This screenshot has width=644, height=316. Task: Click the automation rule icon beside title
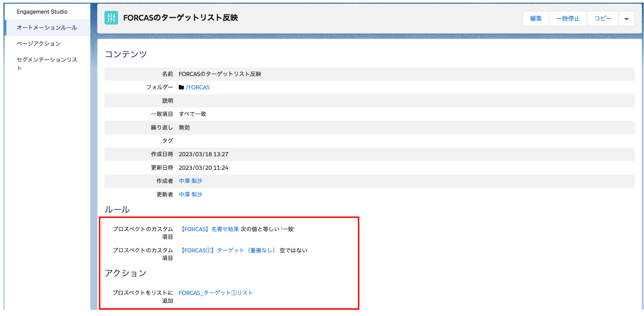click(111, 18)
